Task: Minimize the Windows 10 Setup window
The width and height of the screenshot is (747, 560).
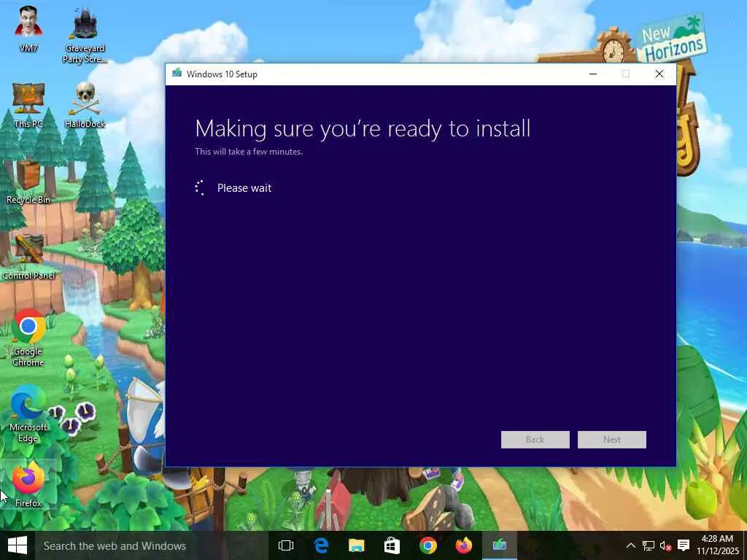Action: [x=593, y=74]
